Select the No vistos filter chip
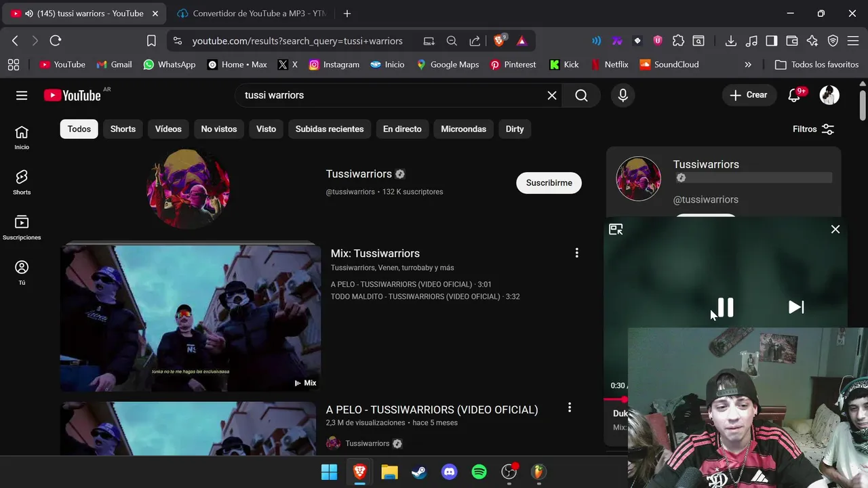 click(219, 129)
